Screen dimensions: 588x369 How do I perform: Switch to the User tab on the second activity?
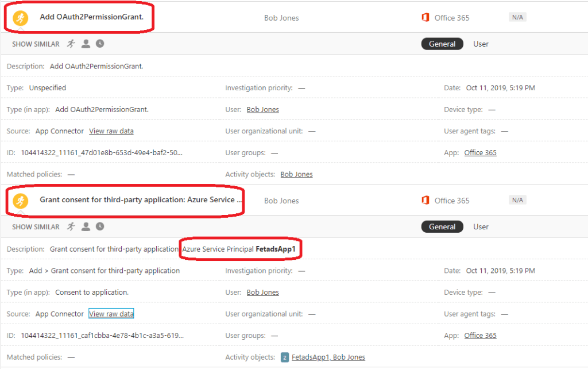click(x=481, y=226)
